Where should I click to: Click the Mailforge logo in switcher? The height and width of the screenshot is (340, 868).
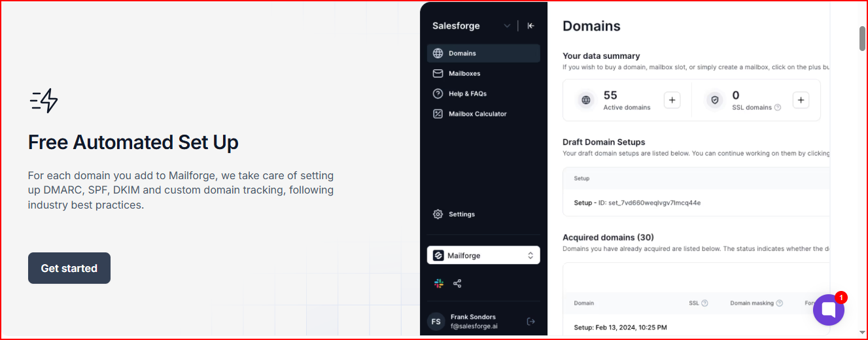point(438,256)
